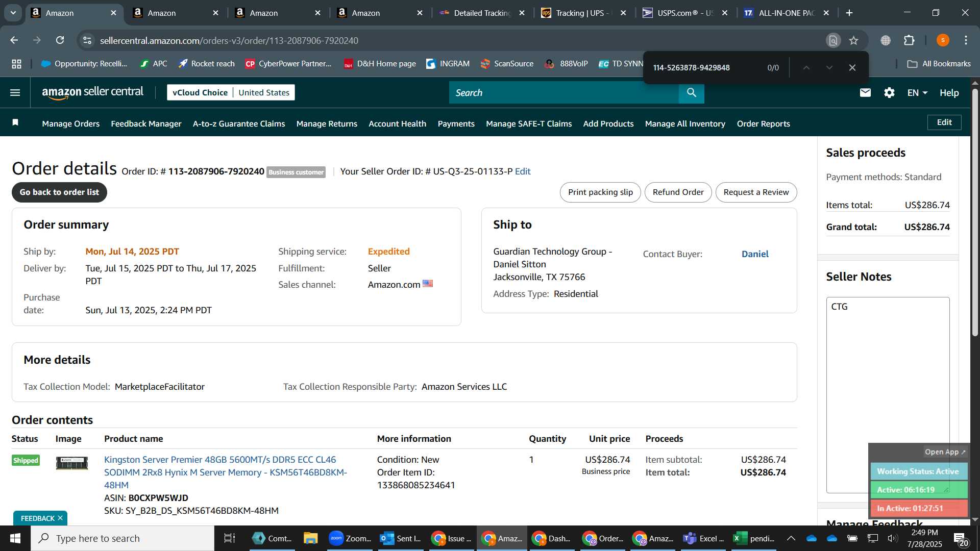
Task: Open the CyberPower Partner bookmark
Action: (x=288, y=64)
